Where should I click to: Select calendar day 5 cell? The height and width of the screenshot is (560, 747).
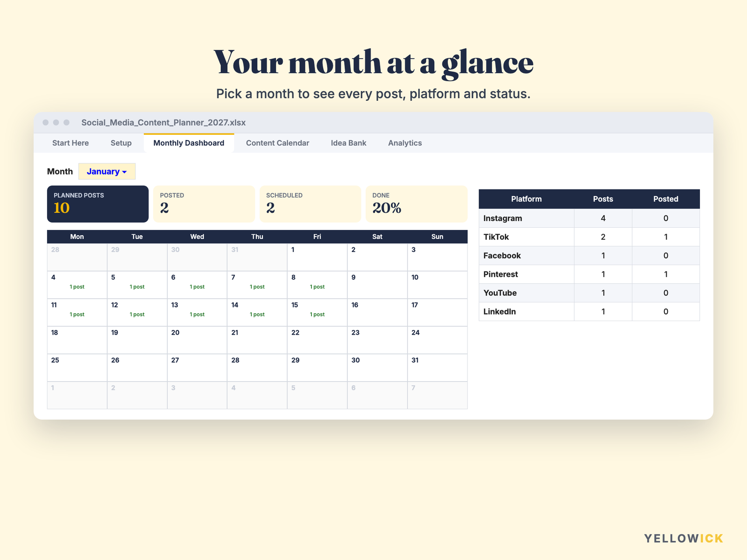tap(137, 285)
